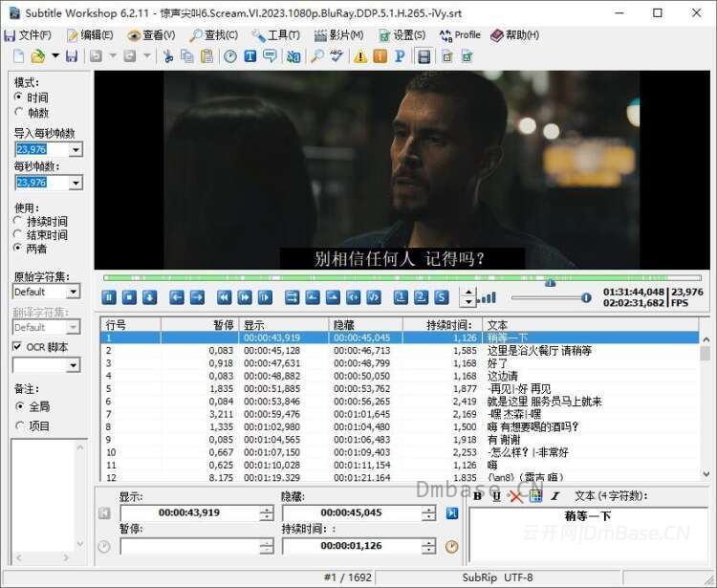Viewport: 717px width, 588px height.
Task: Click the rewind button in player controls
Action: tap(224, 297)
